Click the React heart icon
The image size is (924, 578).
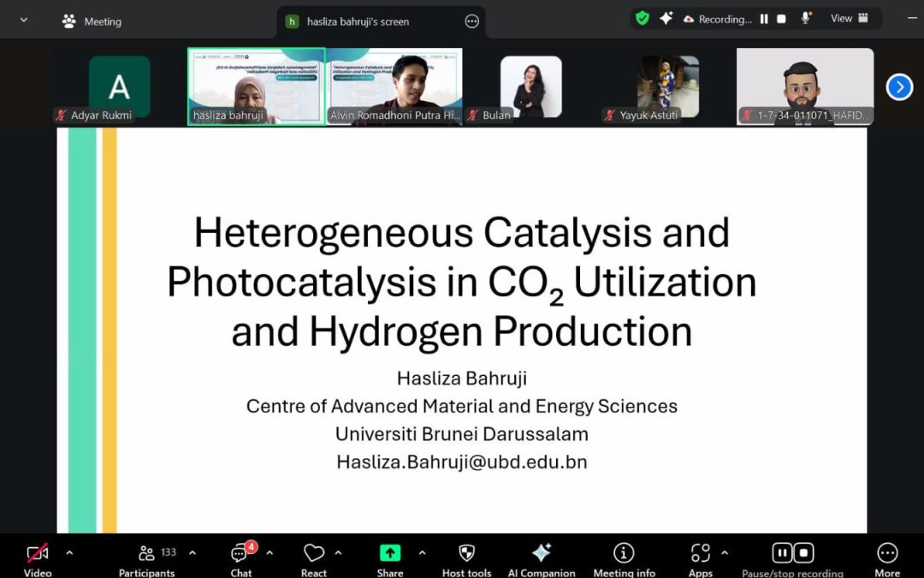coord(314,553)
